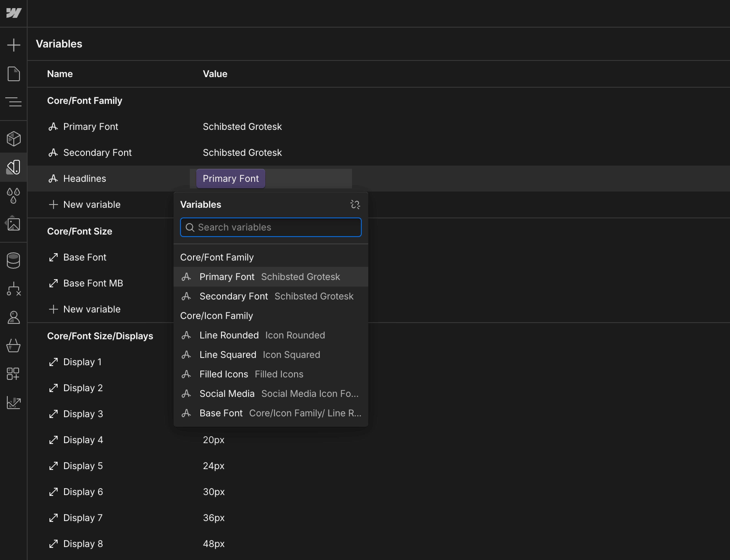Click the Primary Font purple value chip
Image resolution: width=730 pixels, height=560 pixels.
click(x=231, y=179)
